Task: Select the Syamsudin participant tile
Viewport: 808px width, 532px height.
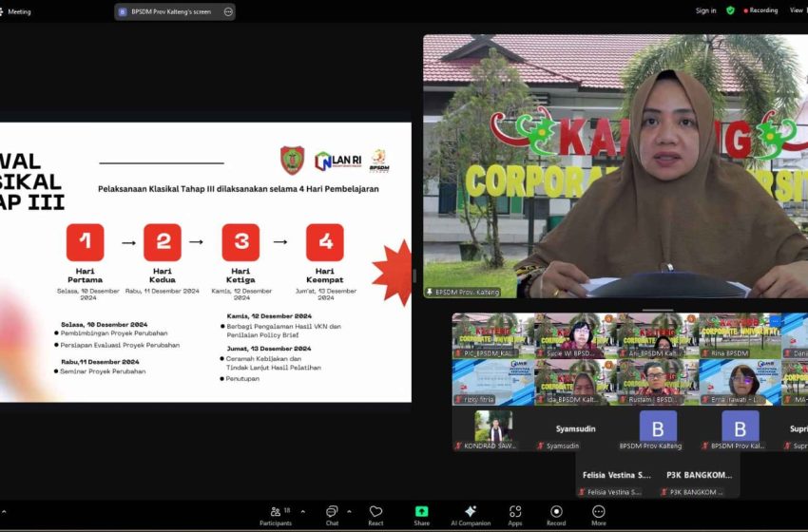Action: click(x=576, y=428)
